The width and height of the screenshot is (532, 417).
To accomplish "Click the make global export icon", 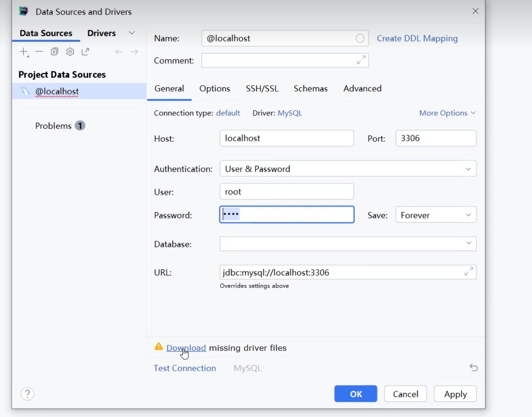I will click(x=85, y=52).
